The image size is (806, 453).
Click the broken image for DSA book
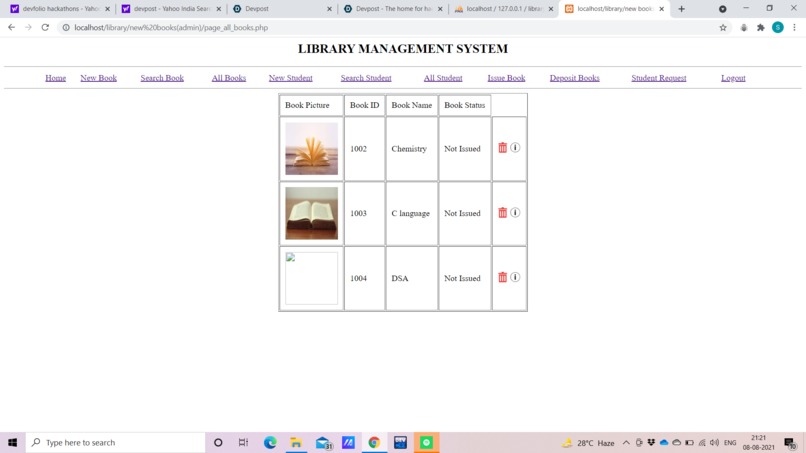tap(312, 278)
